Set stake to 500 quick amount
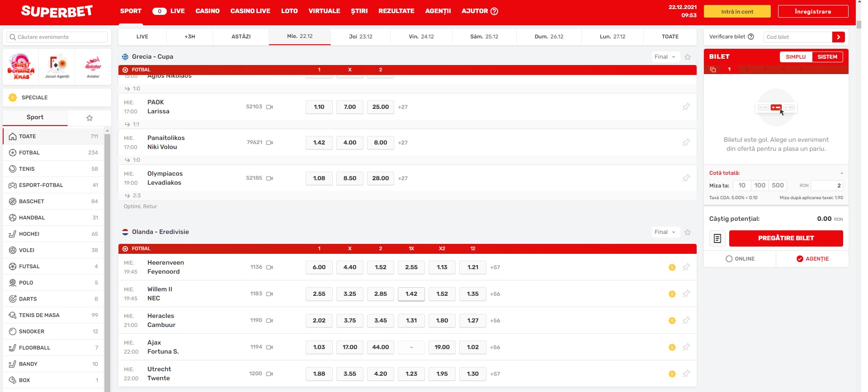Image resolution: width=868 pixels, height=392 pixels. (778, 186)
